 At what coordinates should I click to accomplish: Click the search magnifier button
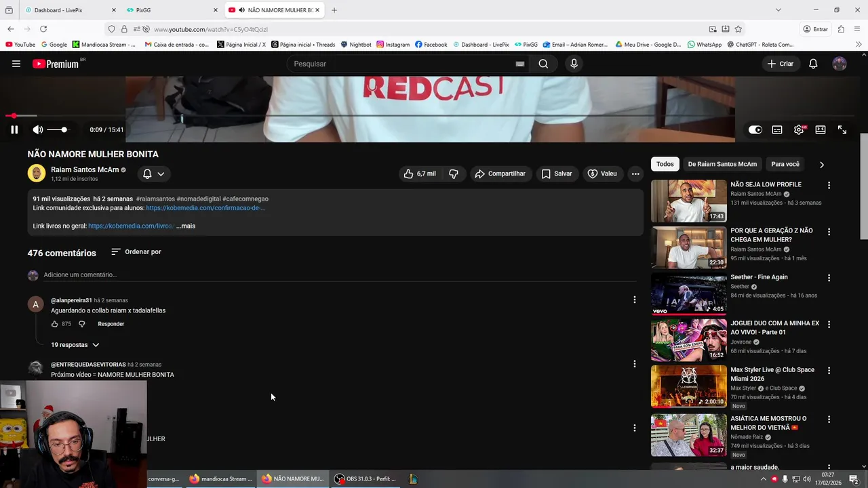(543, 64)
